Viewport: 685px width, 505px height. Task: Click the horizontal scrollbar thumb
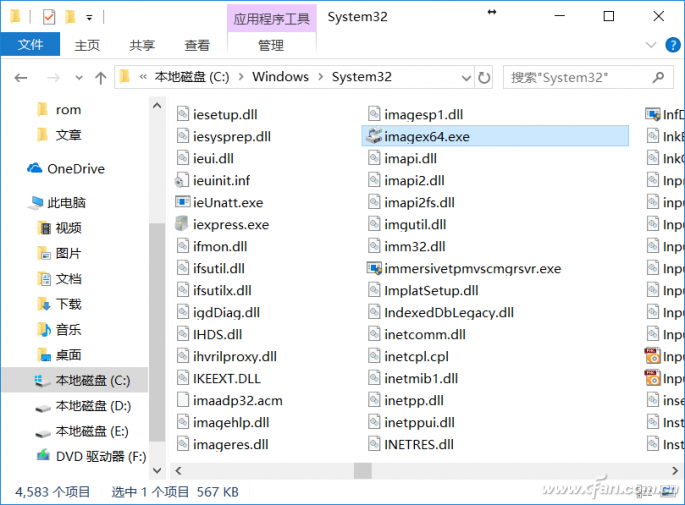tap(363, 470)
